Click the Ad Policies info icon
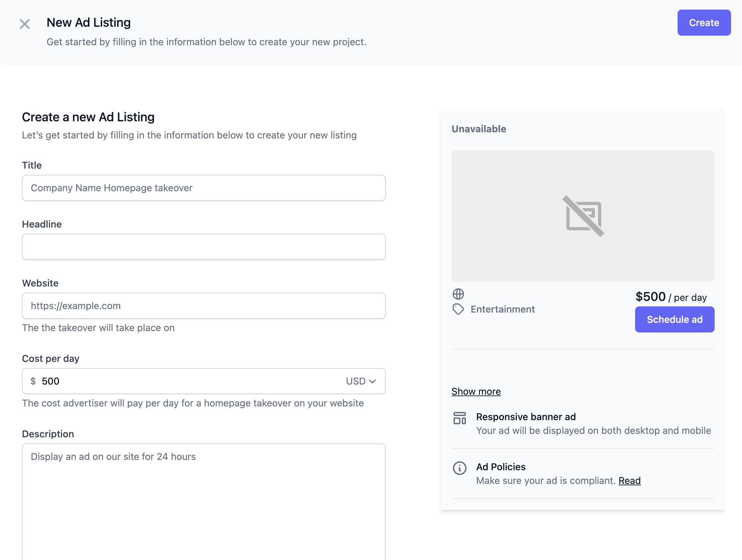The image size is (742, 560). (x=459, y=468)
